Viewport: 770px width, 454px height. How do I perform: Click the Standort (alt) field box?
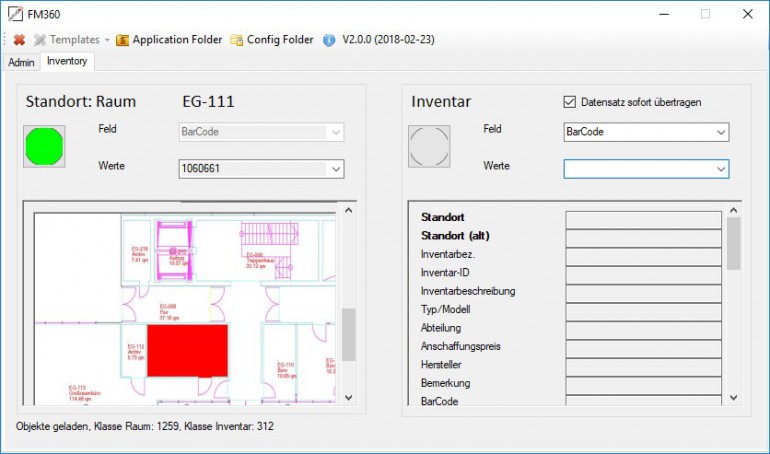tap(643, 239)
